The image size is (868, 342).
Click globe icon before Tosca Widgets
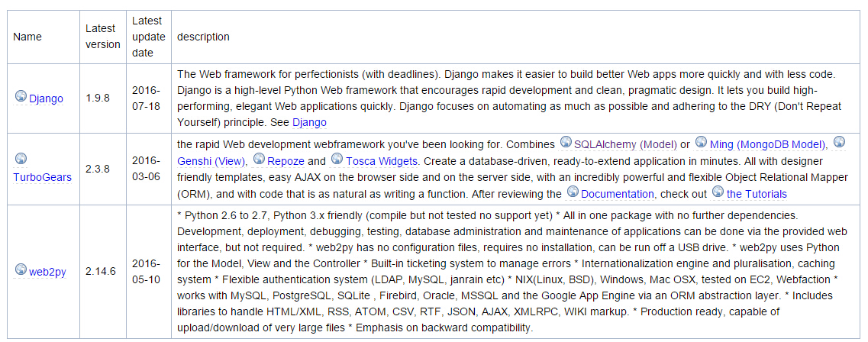click(x=337, y=160)
